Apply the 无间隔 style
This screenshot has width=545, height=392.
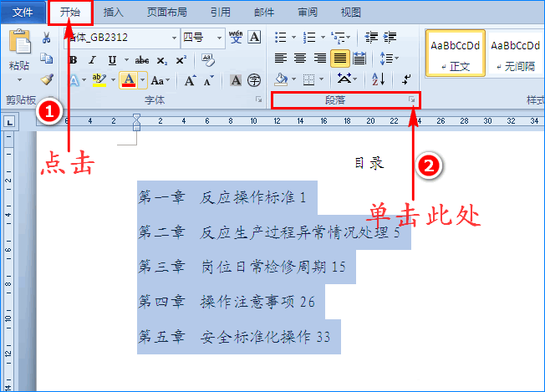tap(516, 53)
